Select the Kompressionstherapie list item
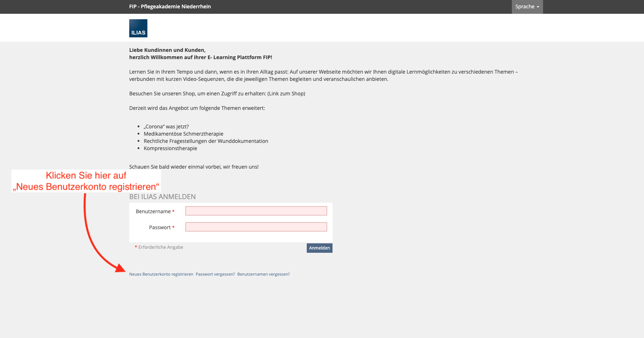The image size is (644, 338). [170, 148]
